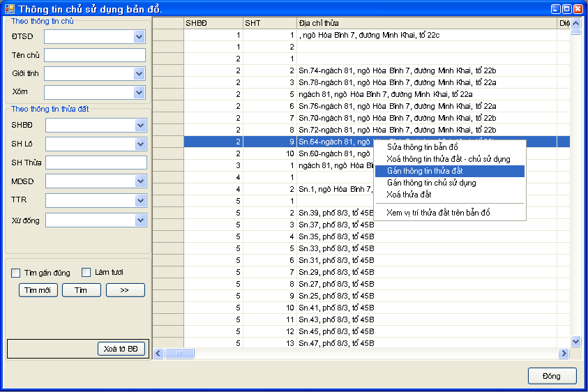The image size is (588, 392).
Task: Expand the Giới tính combo box
Action: [x=139, y=73]
